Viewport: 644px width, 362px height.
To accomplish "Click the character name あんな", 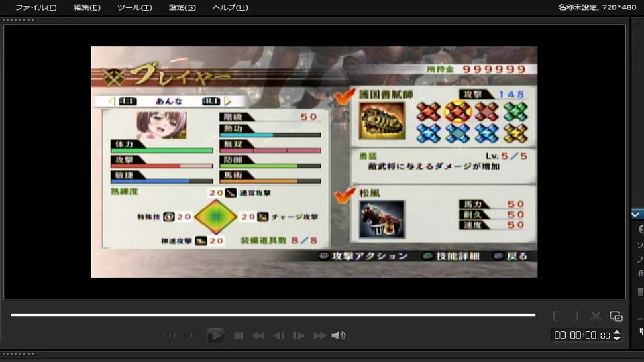I will (x=169, y=101).
